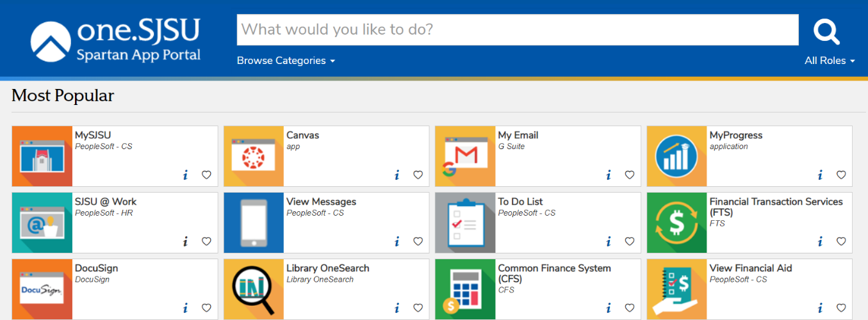This screenshot has height=320, width=868.
Task: Toggle favorite heart on MySJSU tile
Action: pos(206,175)
